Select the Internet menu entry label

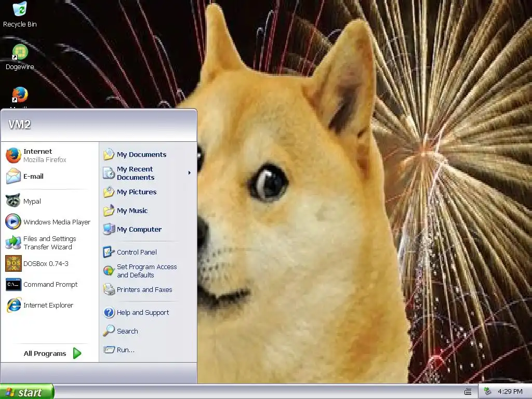[x=37, y=151]
